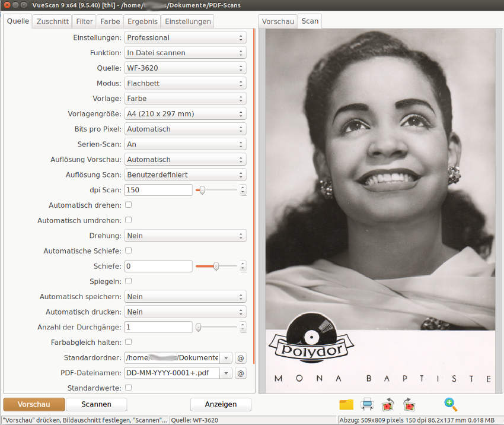Switch to the Filter tab
Image resolution: width=504 pixels, height=425 pixels.
[x=84, y=21]
